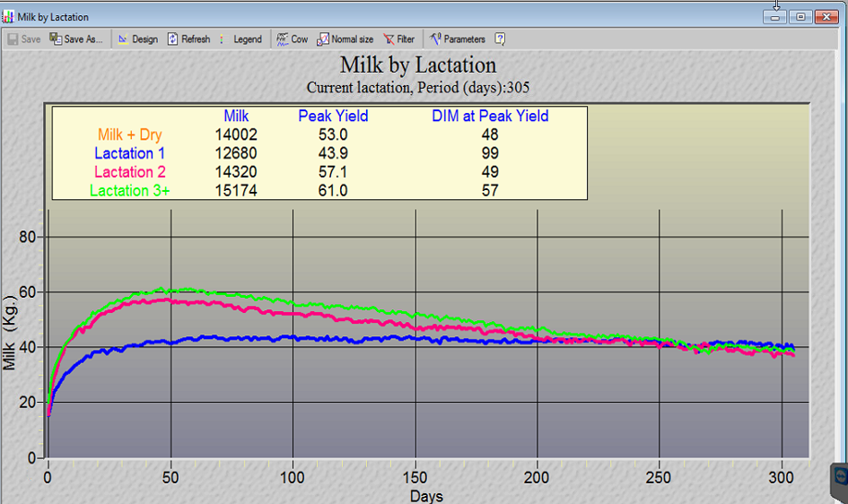Click the 'Days' x-axis label
The height and width of the screenshot is (504, 848).
tap(426, 496)
